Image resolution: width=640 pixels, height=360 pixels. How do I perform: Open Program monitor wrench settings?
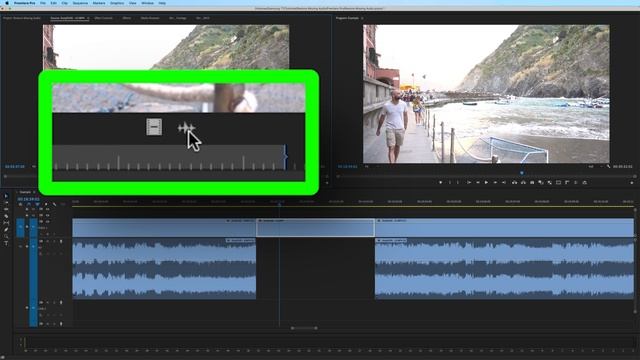tap(609, 167)
